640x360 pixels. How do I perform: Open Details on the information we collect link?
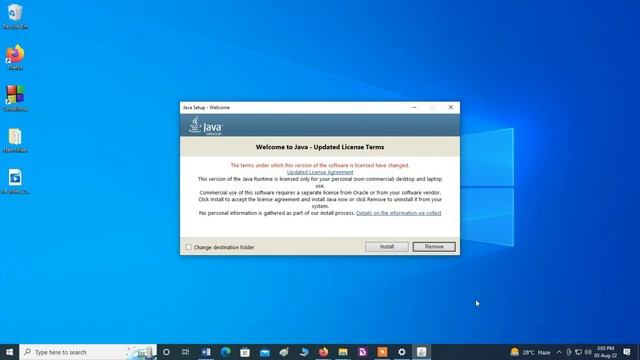(398, 213)
